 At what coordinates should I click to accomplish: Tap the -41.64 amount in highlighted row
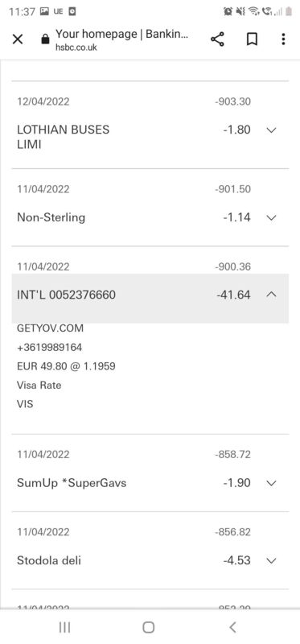(x=233, y=295)
